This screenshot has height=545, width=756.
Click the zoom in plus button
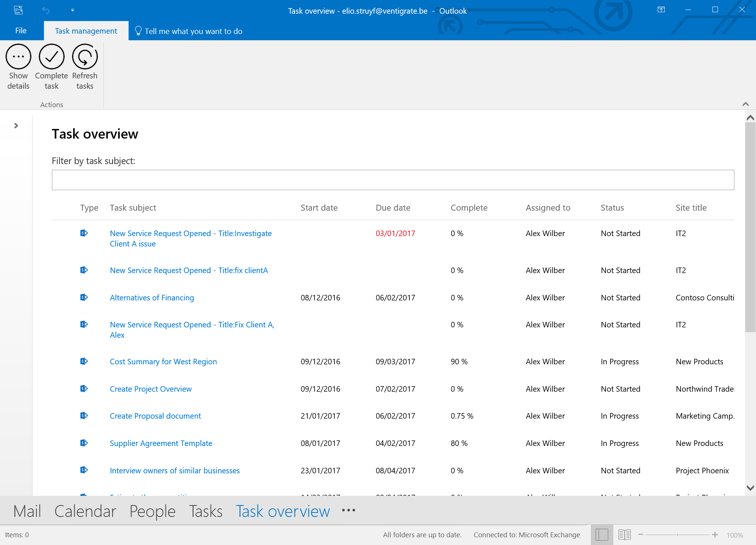pos(715,535)
